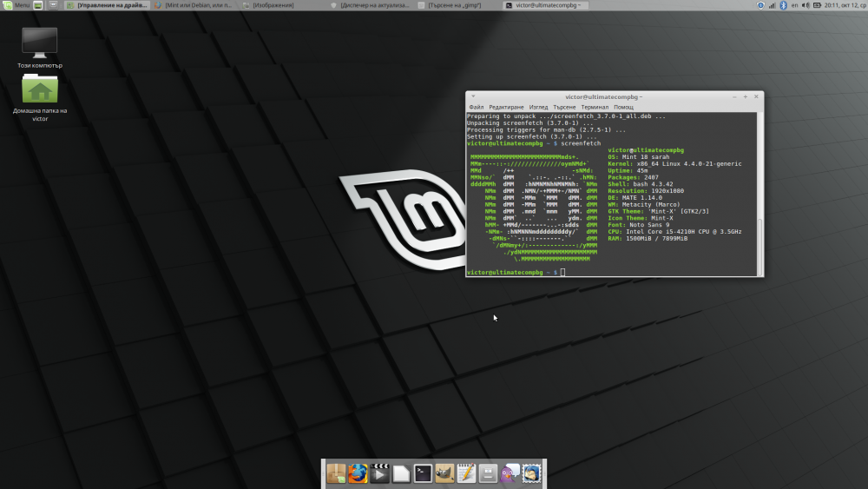This screenshot has width=868, height=489.
Task: Click the 'CPU: Intel Core i5-4210H' line
Action: pos(674,232)
